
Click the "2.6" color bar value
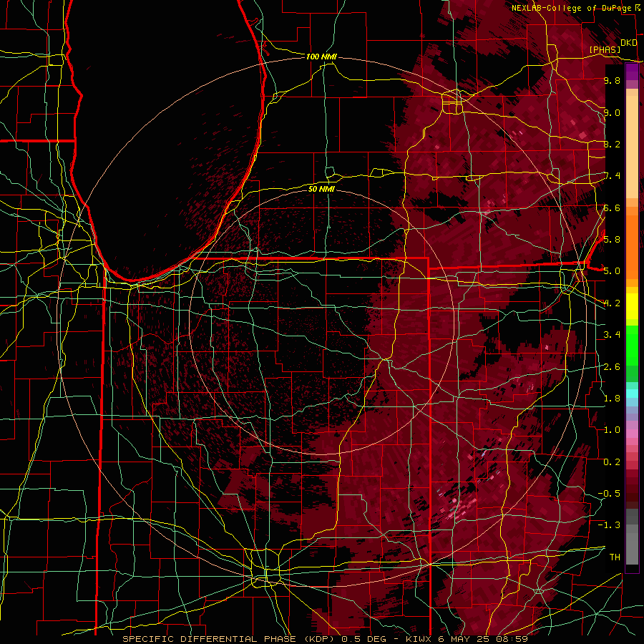612,367
